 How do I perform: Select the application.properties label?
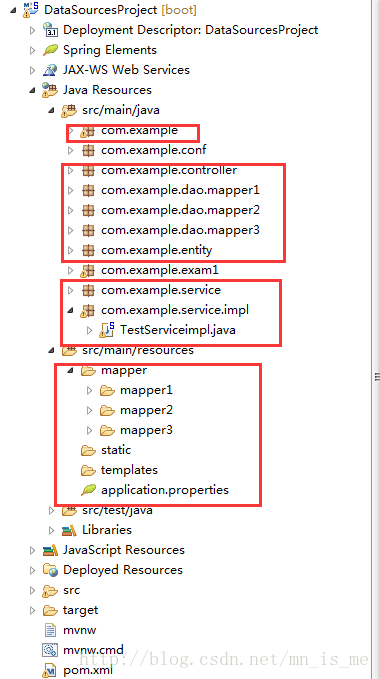pyautogui.click(x=165, y=490)
